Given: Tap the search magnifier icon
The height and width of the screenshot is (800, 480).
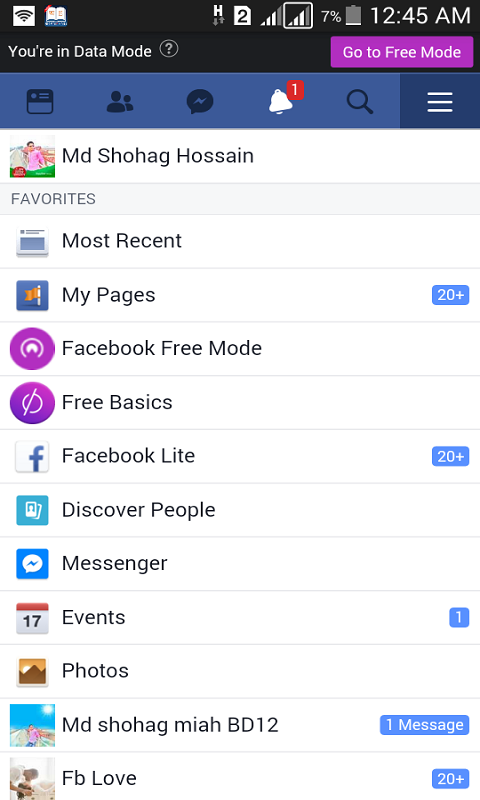Looking at the screenshot, I should [360, 102].
